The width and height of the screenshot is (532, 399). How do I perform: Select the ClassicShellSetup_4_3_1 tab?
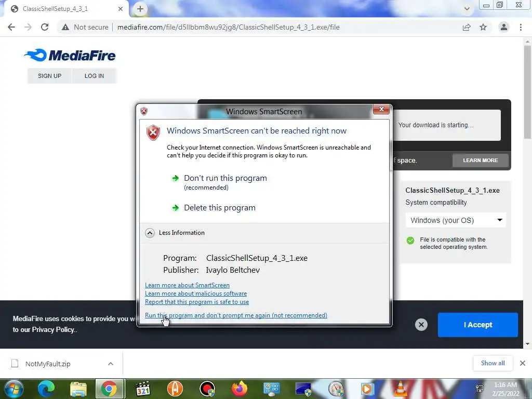pyautogui.click(x=66, y=9)
